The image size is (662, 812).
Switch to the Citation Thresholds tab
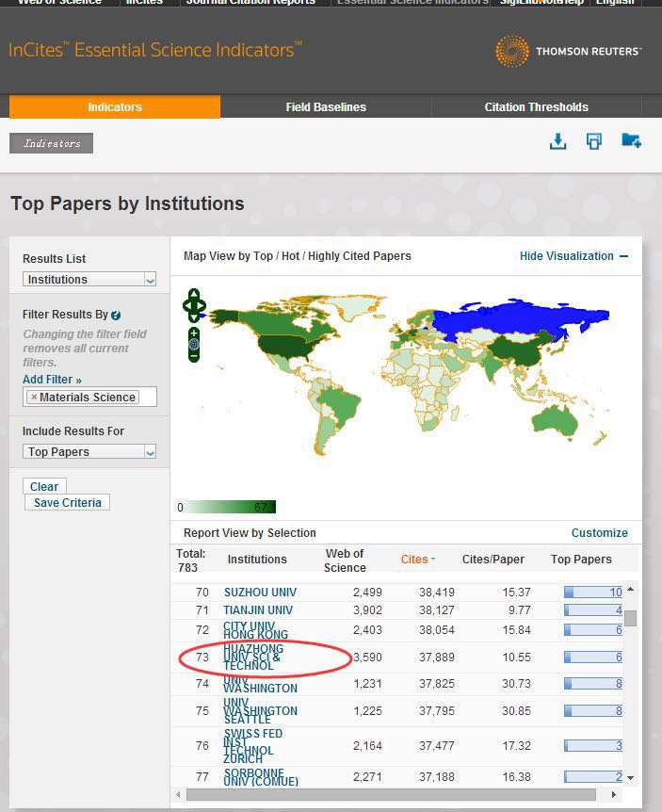tap(536, 107)
